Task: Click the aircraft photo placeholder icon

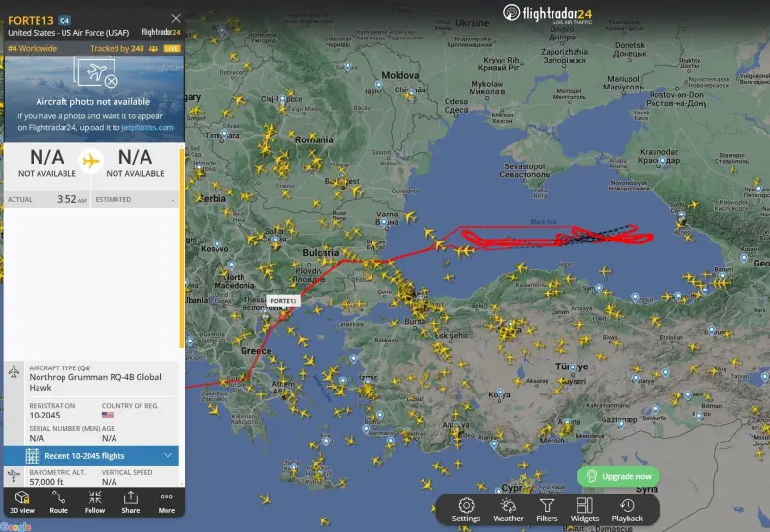Action: [96, 73]
